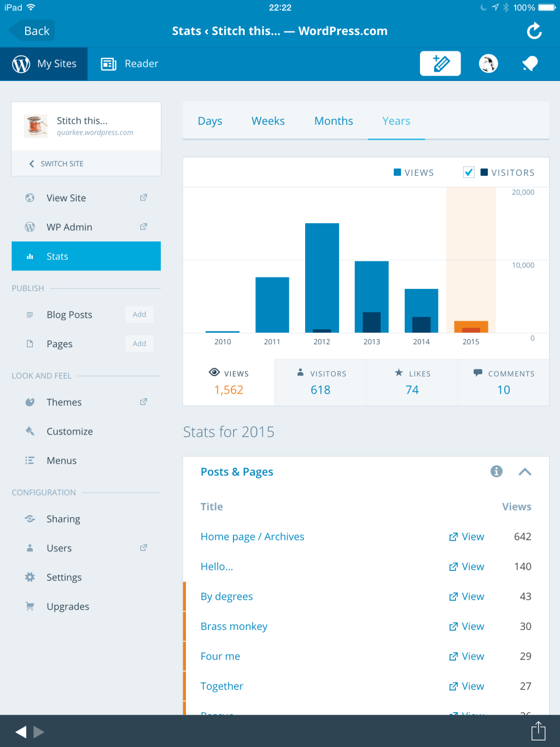
Task: Switch to the Months tab
Action: pos(334,121)
